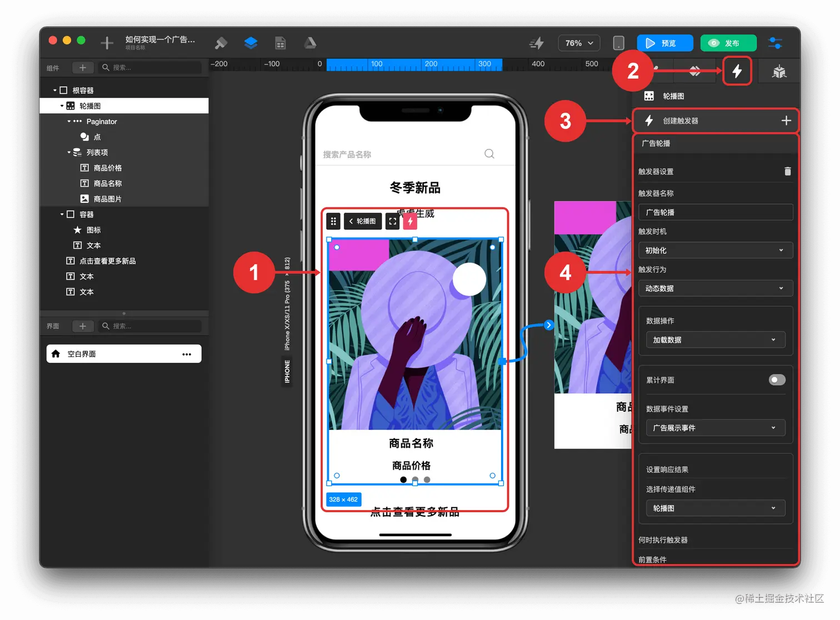Select the 商品价格 layer

click(124, 168)
